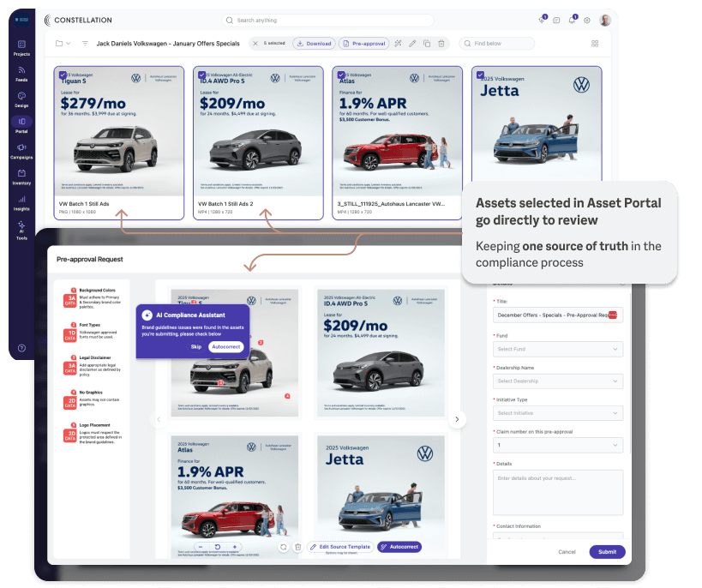Open AI Tools in the sidebar
702x588 pixels.
[x=21, y=231]
